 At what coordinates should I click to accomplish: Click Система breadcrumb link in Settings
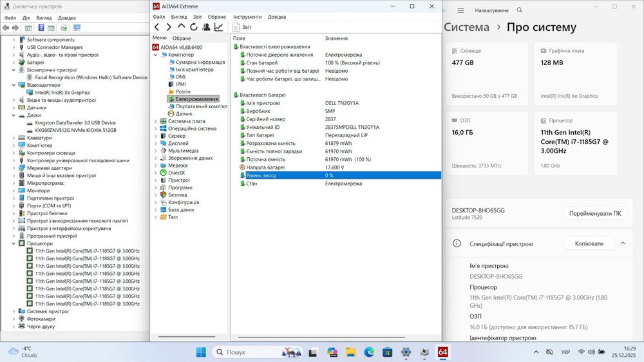click(466, 27)
